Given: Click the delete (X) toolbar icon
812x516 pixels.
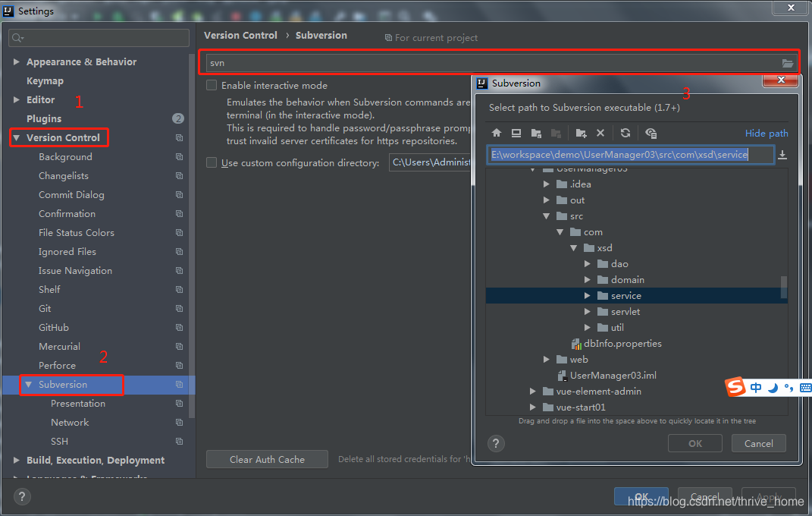Looking at the screenshot, I should point(600,133).
